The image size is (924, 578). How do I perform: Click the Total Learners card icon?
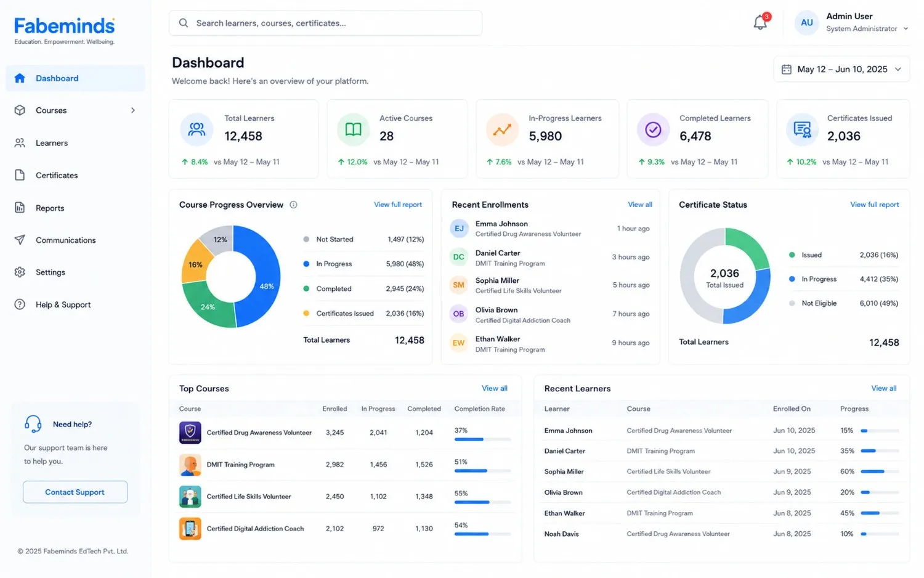[x=197, y=129]
